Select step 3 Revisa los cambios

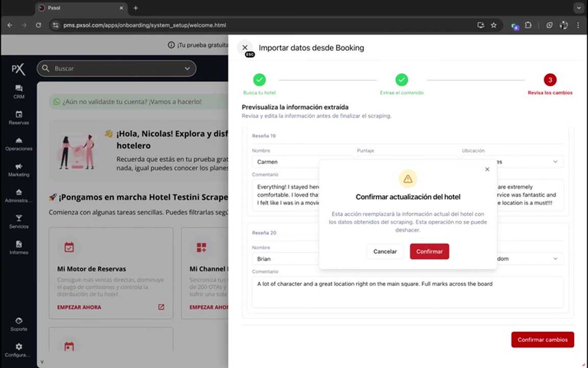[x=550, y=80]
